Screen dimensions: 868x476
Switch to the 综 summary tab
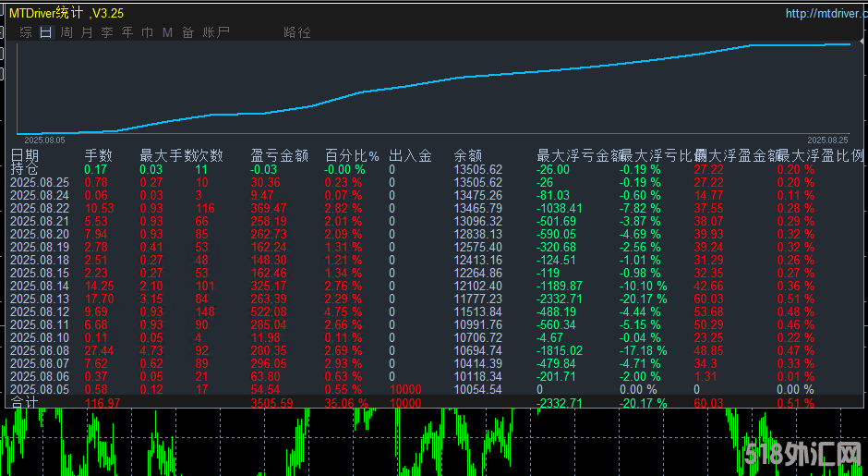(26, 32)
